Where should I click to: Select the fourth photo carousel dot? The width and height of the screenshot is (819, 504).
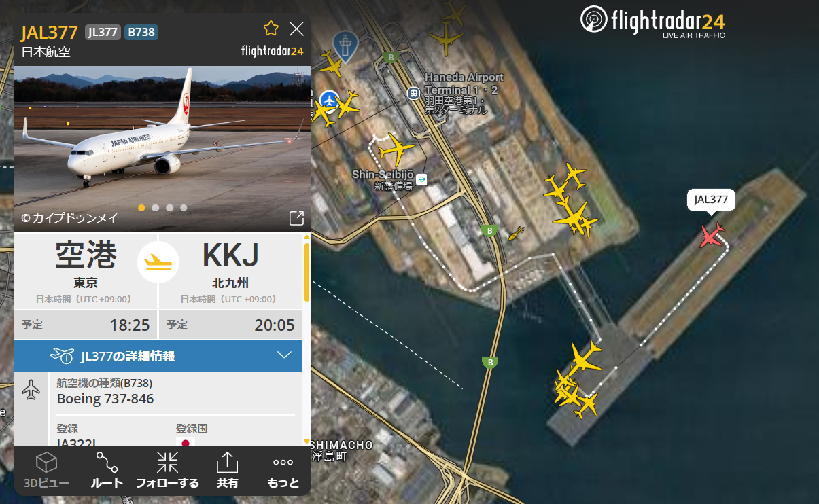(184, 208)
